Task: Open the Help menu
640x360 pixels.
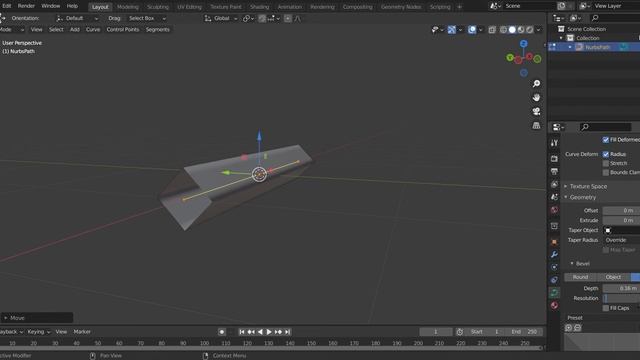Action: click(72, 6)
